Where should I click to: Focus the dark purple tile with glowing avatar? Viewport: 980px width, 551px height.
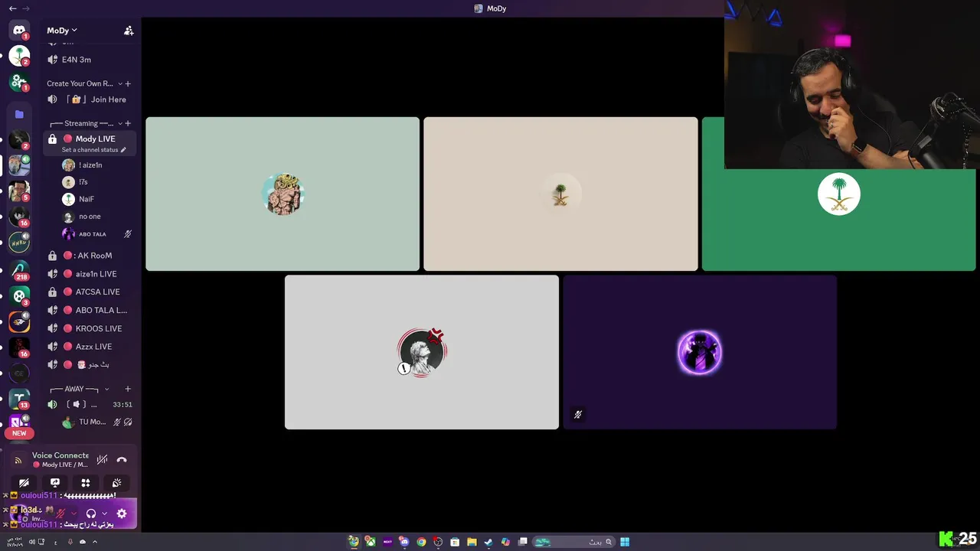click(700, 352)
